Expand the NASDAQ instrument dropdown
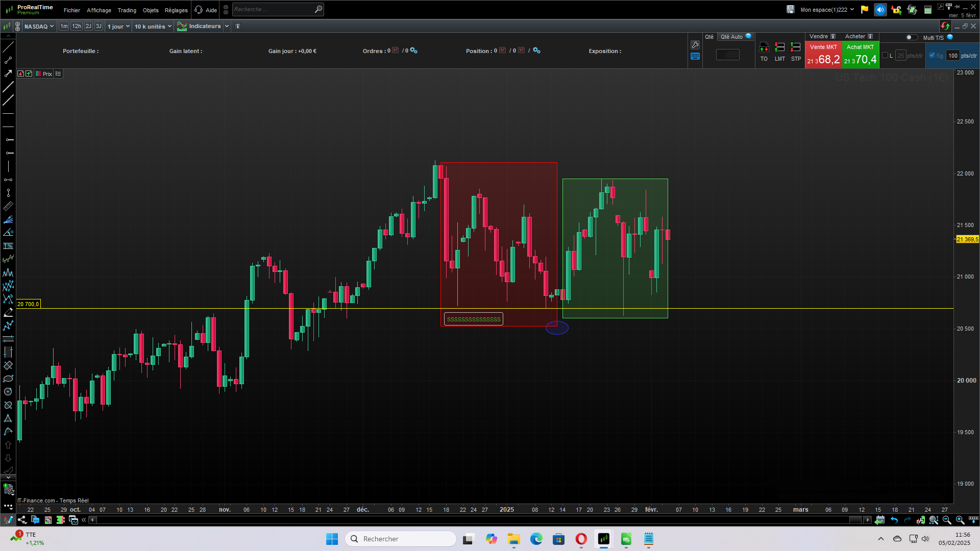 click(39, 27)
